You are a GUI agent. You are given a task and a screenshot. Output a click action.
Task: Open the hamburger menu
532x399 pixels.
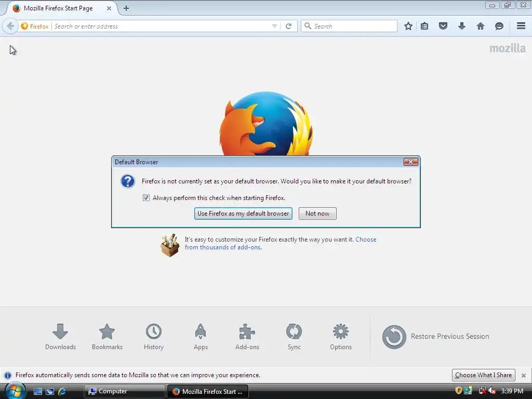521,26
